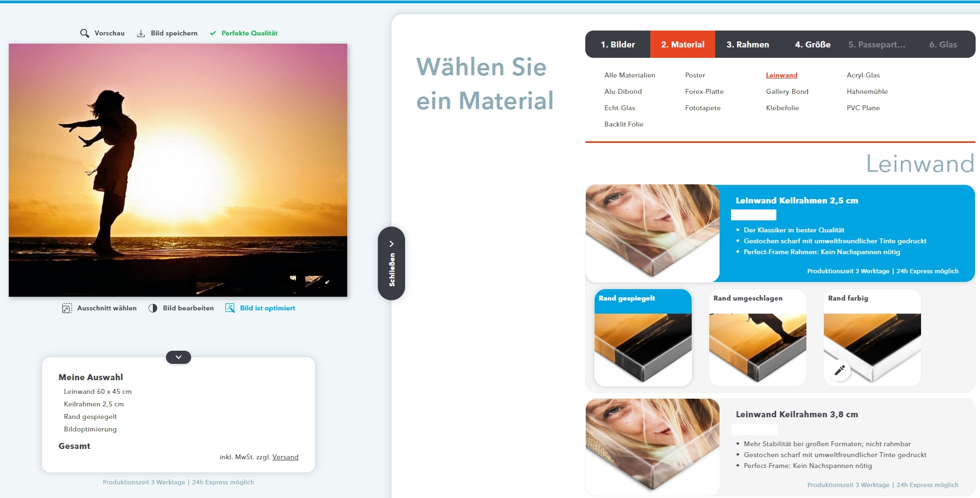Pick the Rand farbig edge option
This screenshot has height=498, width=980.
[872, 338]
